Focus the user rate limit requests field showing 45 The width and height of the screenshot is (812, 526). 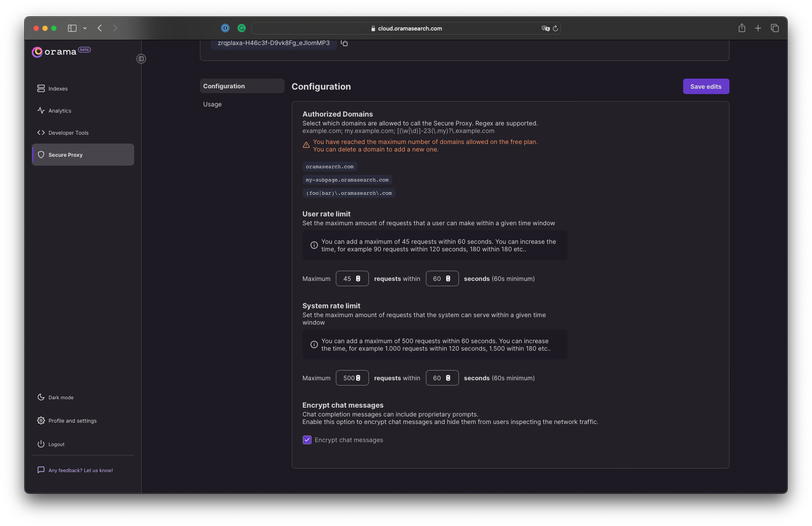click(x=352, y=279)
